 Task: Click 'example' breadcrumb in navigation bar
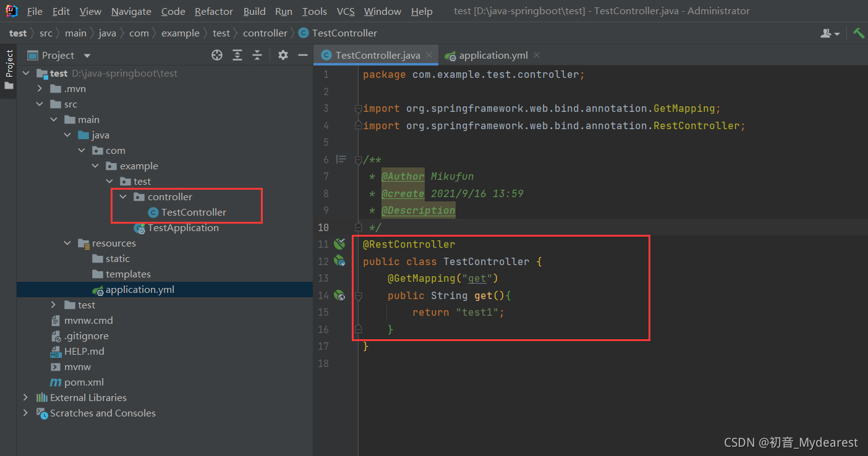click(x=181, y=33)
